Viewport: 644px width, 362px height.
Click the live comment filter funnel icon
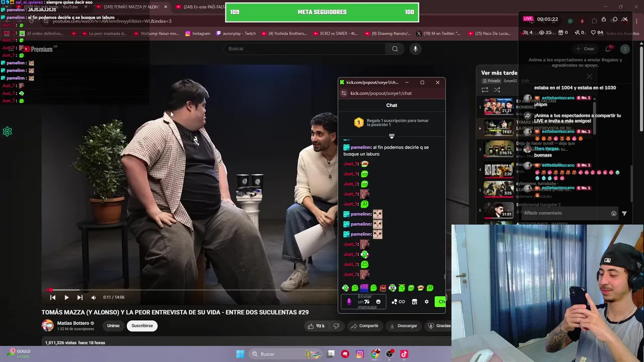(624, 214)
